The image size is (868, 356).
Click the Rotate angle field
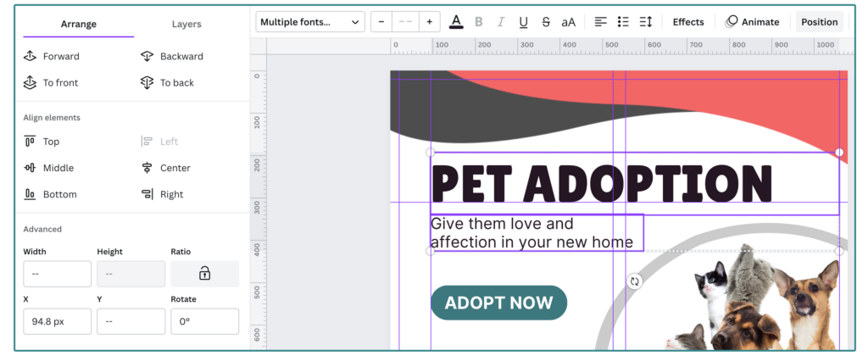(x=205, y=321)
